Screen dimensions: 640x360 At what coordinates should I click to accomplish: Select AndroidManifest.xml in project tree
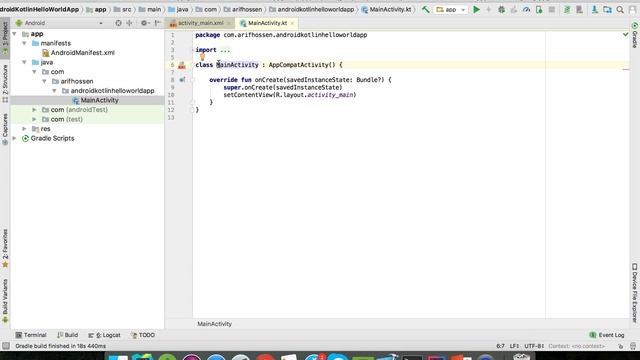coord(78,53)
